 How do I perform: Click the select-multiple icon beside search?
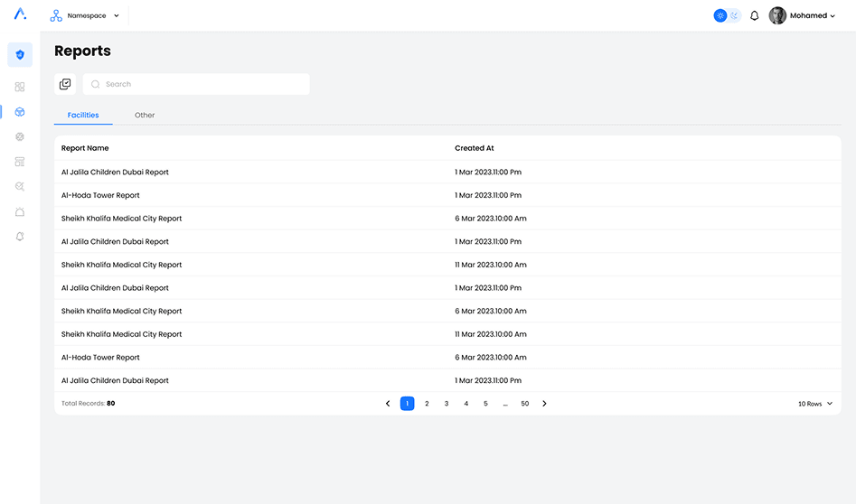pyautogui.click(x=65, y=84)
